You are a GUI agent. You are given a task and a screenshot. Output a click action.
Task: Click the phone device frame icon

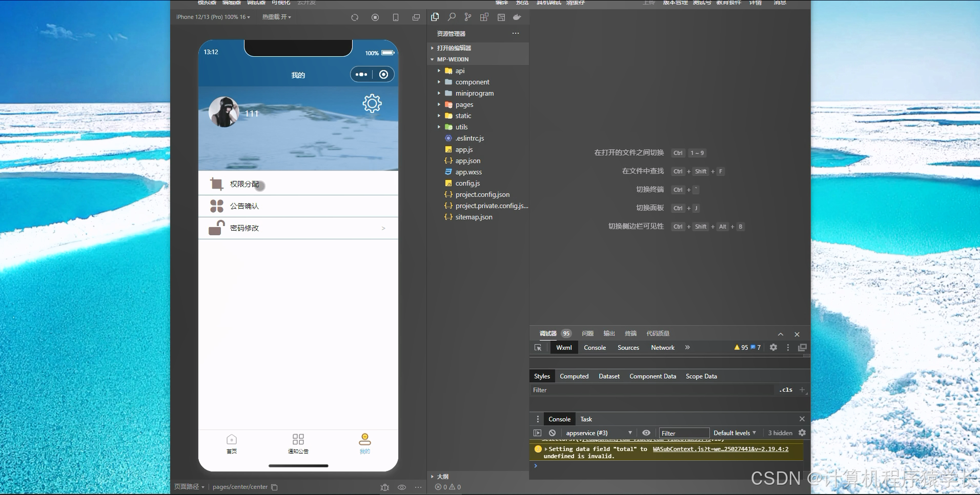pyautogui.click(x=396, y=17)
